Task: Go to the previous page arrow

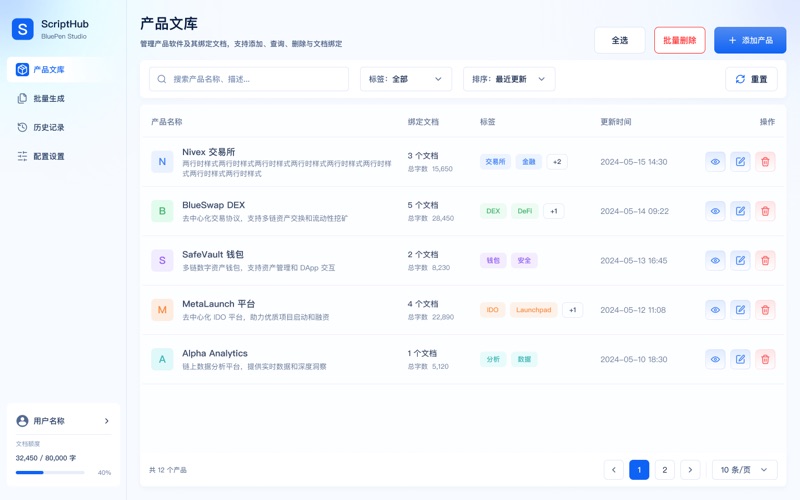Action: [x=614, y=470]
